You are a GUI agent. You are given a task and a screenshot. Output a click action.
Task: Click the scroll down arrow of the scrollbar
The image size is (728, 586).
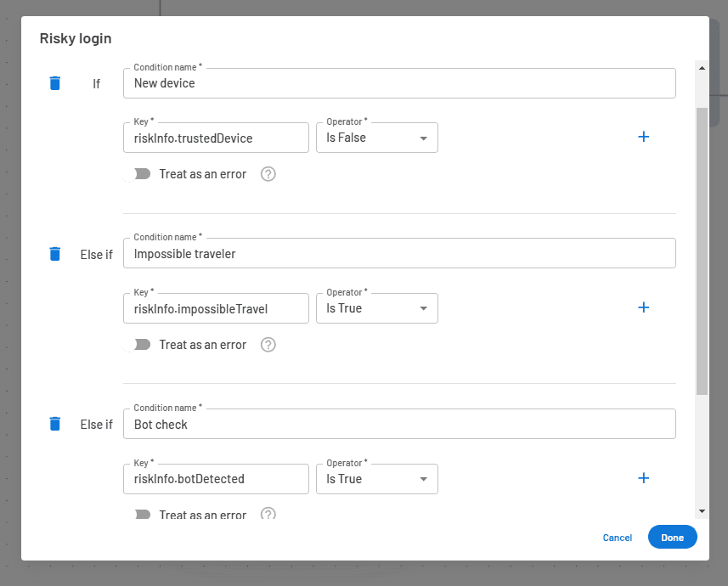click(702, 511)
